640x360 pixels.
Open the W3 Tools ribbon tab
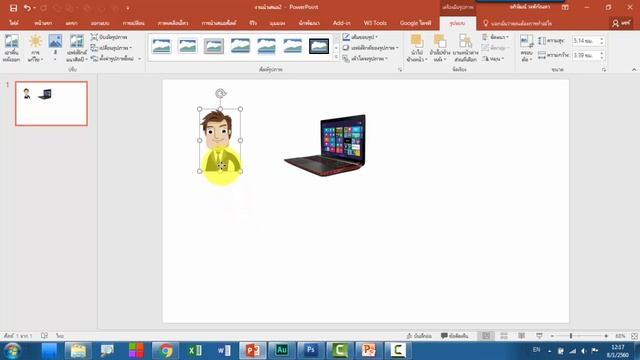(375, 23)
